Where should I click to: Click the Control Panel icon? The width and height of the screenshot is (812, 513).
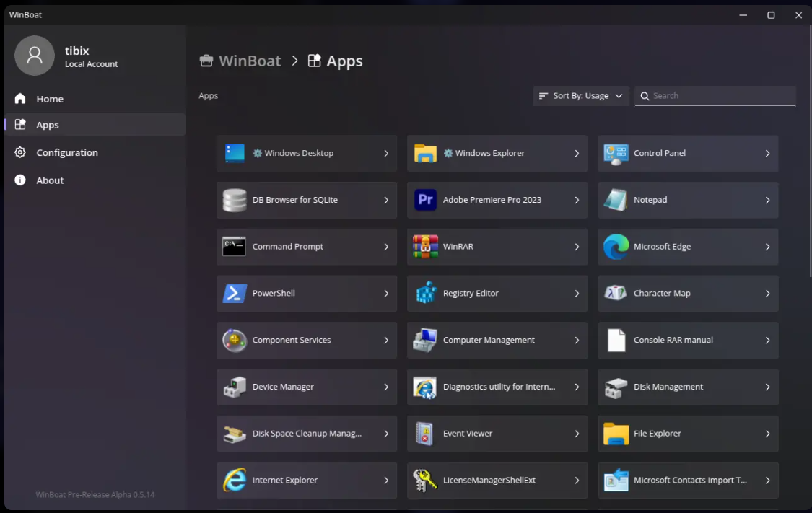pos(616,154)
